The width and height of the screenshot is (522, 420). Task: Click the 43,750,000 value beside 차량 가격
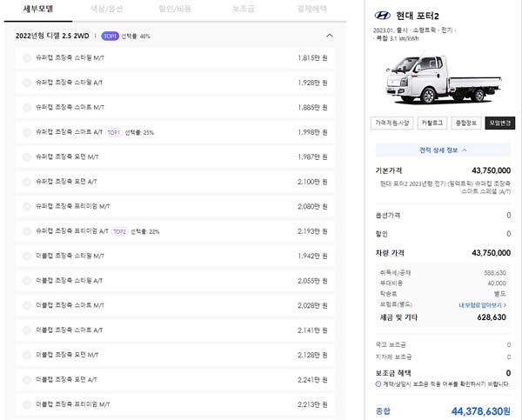click(491, 253)
